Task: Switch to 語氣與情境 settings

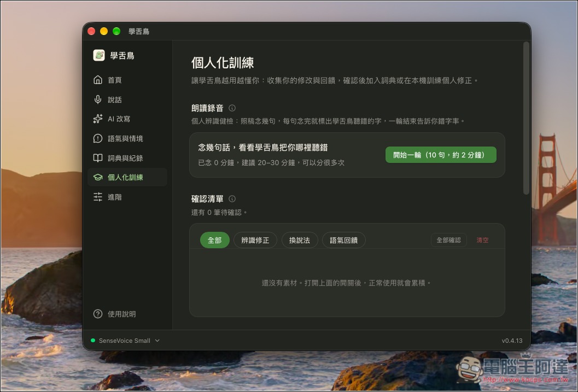Action: pos(127,138)
